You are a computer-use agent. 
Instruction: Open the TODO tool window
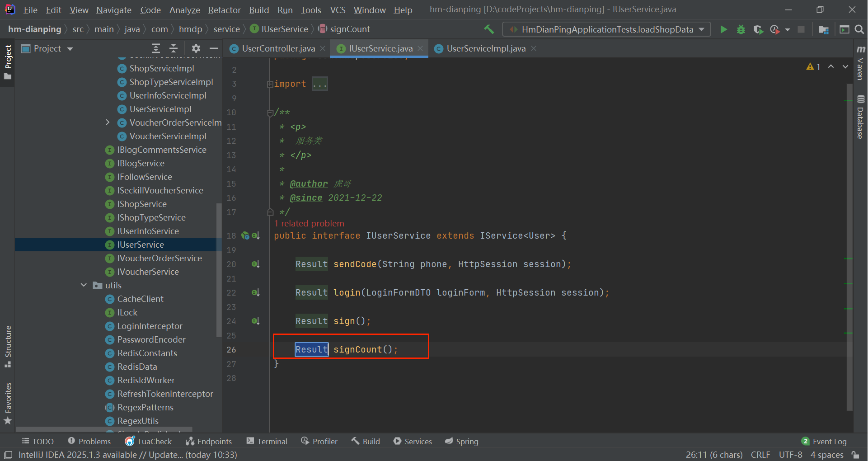(38, 442)
